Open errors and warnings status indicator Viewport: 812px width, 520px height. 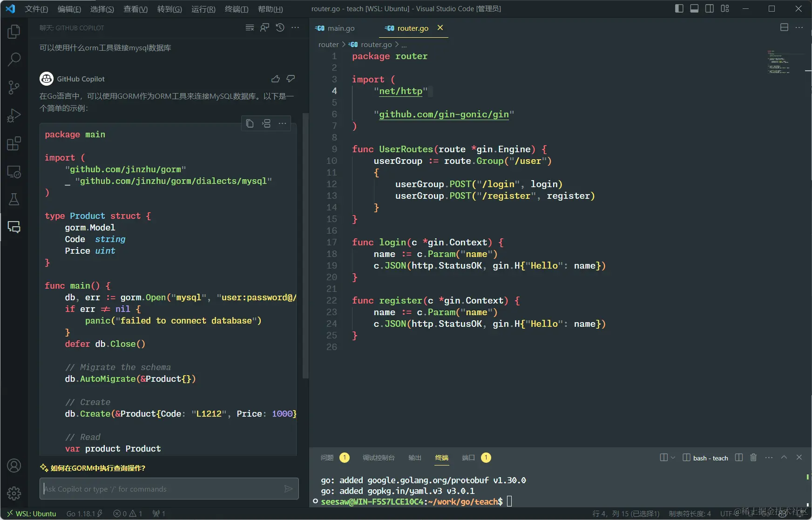tap(128, 513)
